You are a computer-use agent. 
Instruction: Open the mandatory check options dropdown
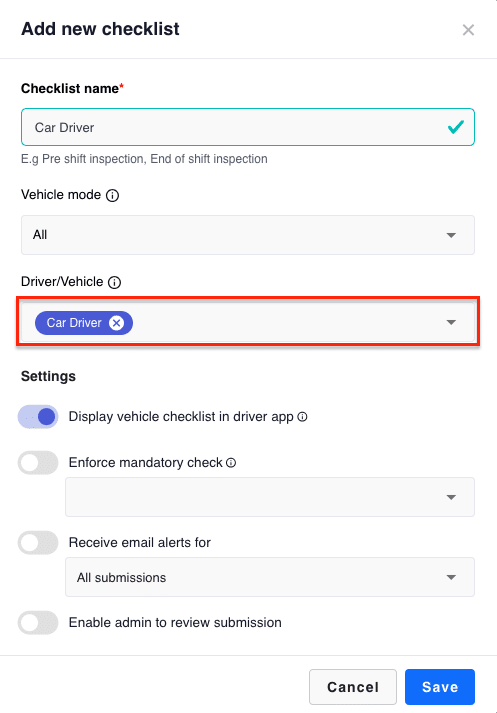click(x=270, y=497)
